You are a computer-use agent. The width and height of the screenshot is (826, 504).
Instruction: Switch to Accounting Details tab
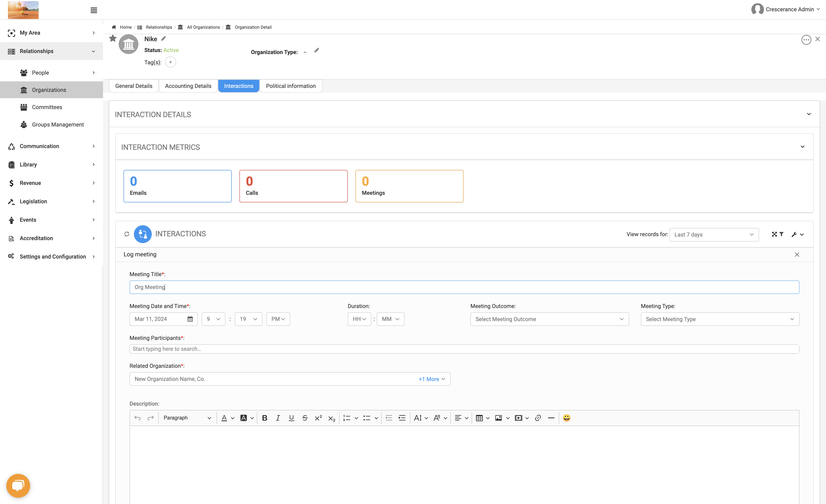click(x=188, y=86)
